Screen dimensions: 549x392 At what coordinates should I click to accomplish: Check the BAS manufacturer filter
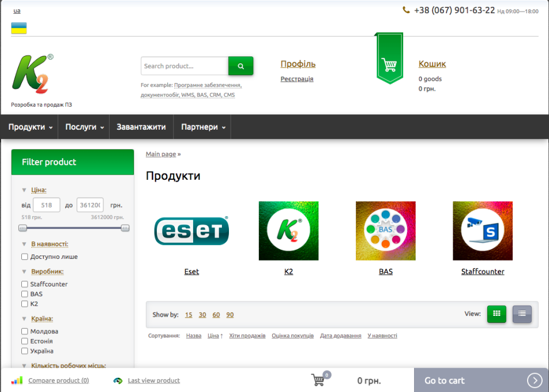(x=24, y=294)
